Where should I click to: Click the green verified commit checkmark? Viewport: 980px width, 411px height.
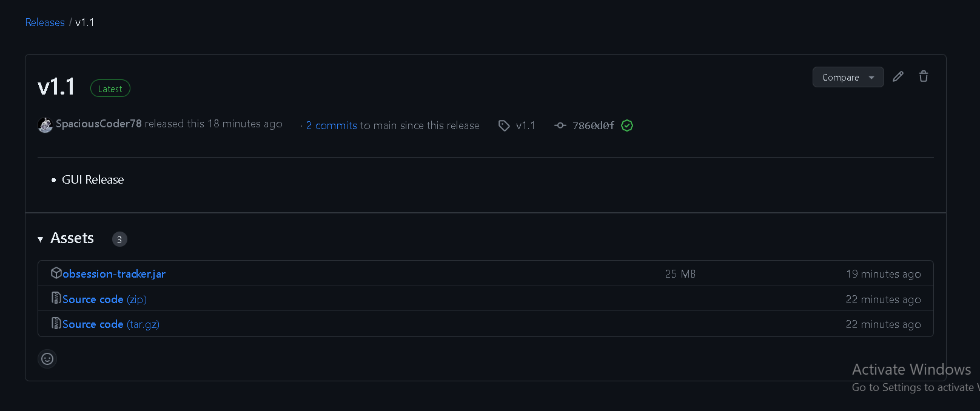pos(627,125)
